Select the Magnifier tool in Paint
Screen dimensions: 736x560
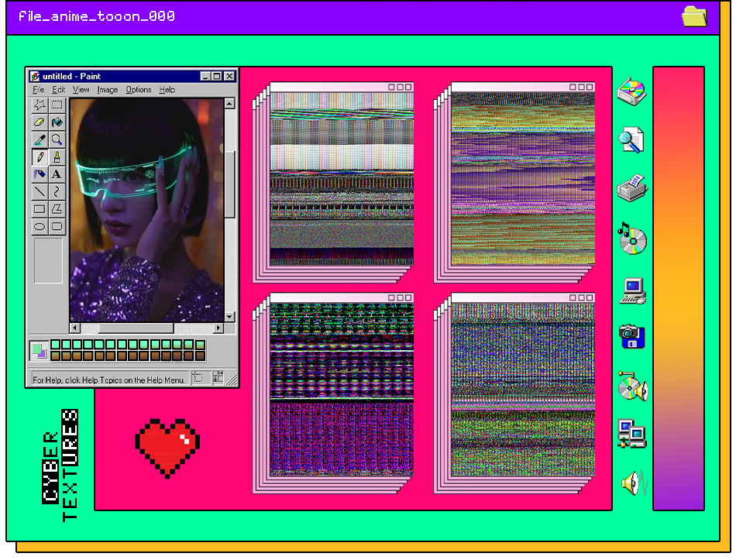point(57,140)
